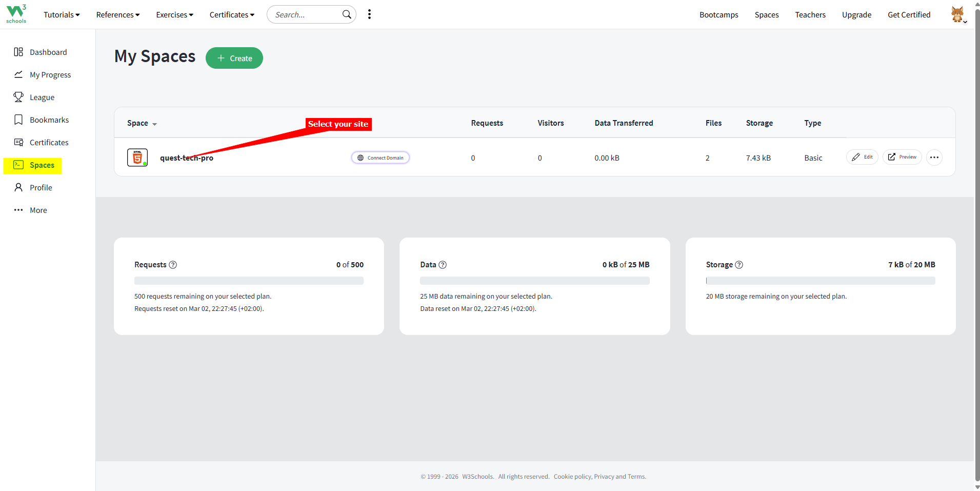This screenshot has width=980, height=491.
Task: Open League in the sidebar
Action: [x=34, y=97]
